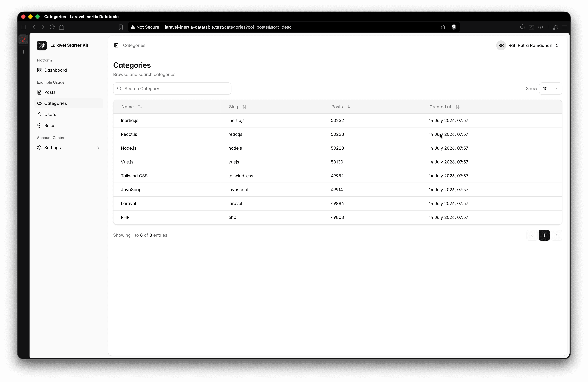This screenshot has width=588, height=382.
Task: Open the Show 10 entries dropdown
Action: (550, 89)
